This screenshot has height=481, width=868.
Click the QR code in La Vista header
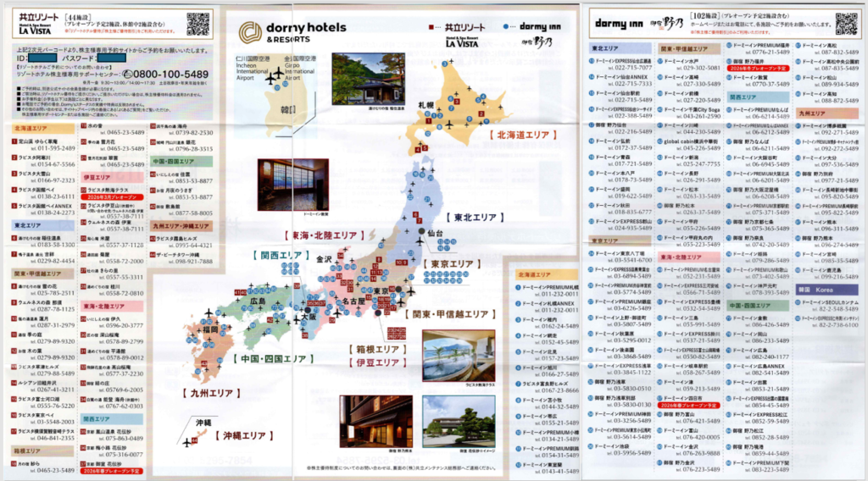click(198, 24)
